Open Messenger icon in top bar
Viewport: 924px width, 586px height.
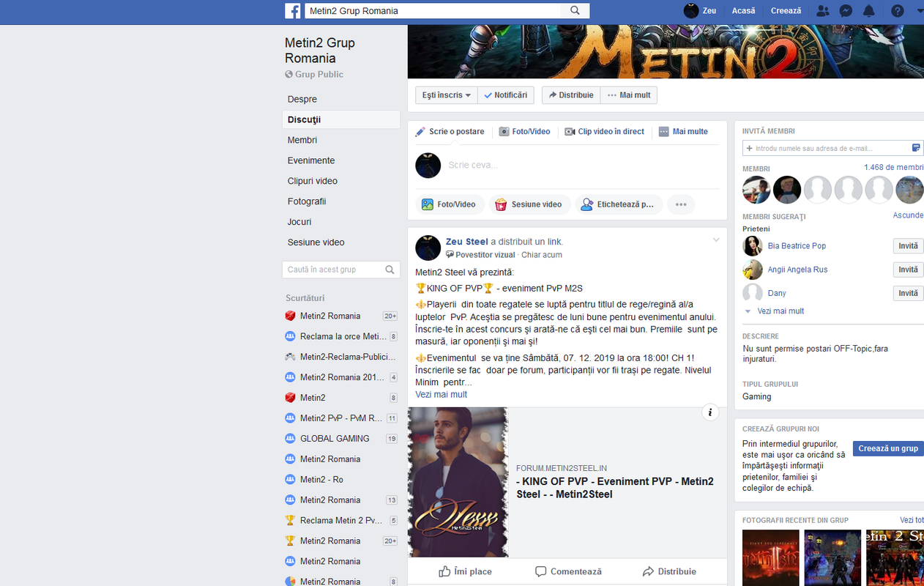click(845, 11)
